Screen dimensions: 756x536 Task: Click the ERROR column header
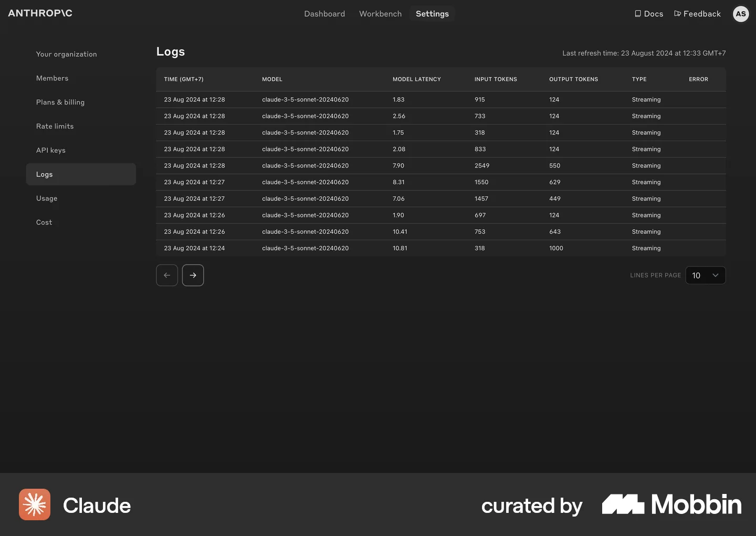[x=698, y=79]
